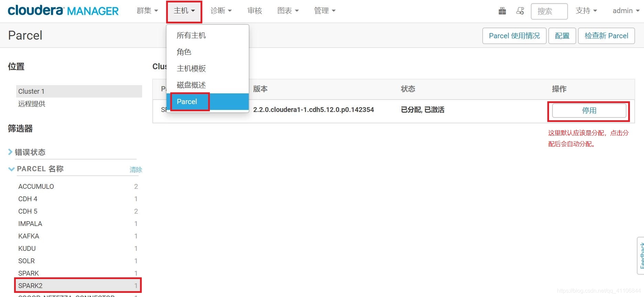Open the running commands icon
The height and width of the screenshot is (297, 644).
point(520,11)
